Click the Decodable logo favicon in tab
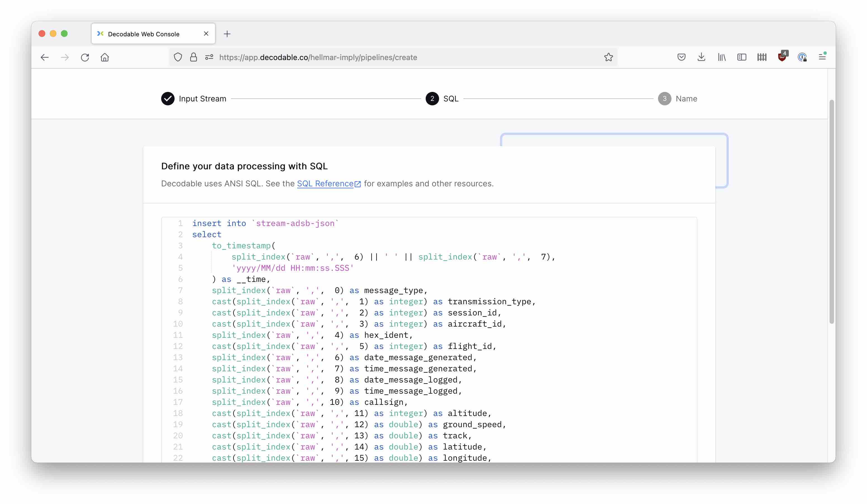Viewport: 867px width, 504px height. pos(100,34)
